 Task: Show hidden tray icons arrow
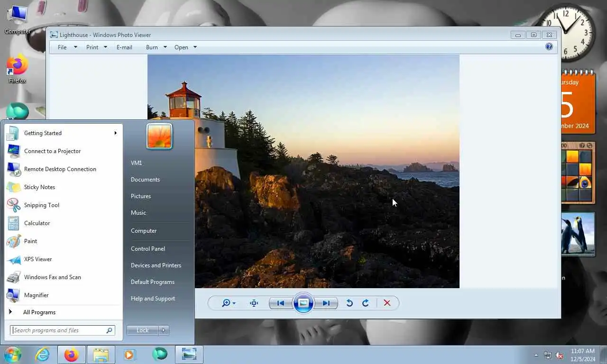[x=536, y=355]
